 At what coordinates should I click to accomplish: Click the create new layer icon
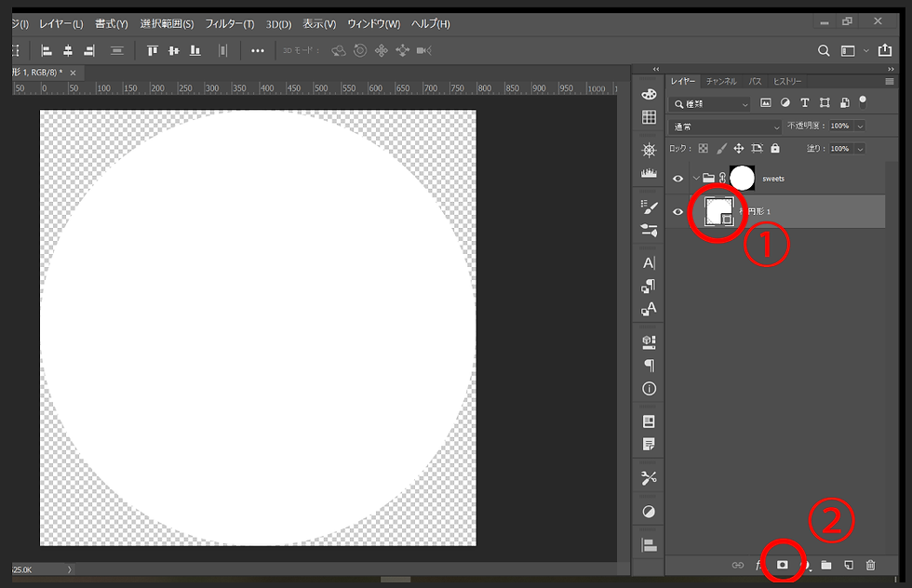coord(849,565)
